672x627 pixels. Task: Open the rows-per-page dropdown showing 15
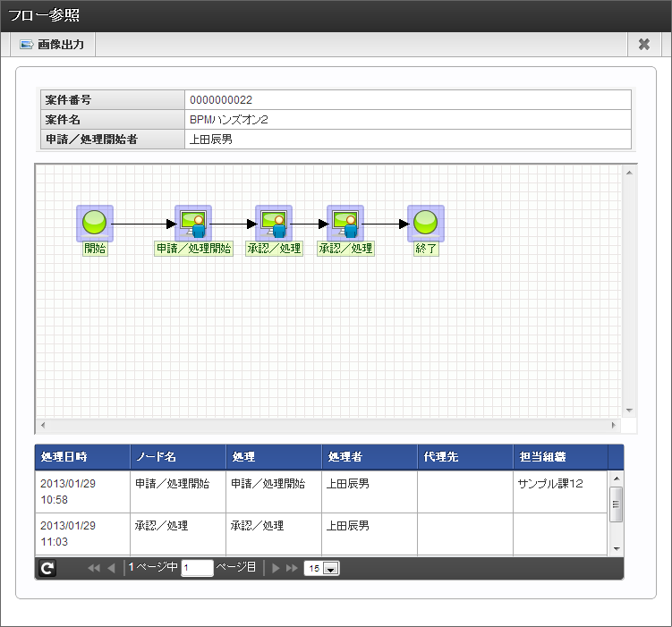pyautogui.click(x=322, y=568)
